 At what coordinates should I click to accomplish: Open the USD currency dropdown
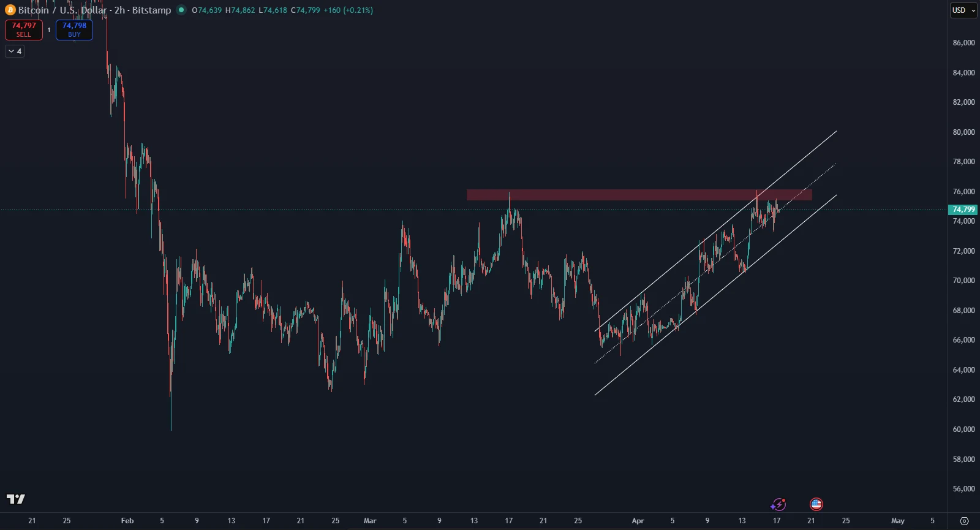(x=963, y=10)
